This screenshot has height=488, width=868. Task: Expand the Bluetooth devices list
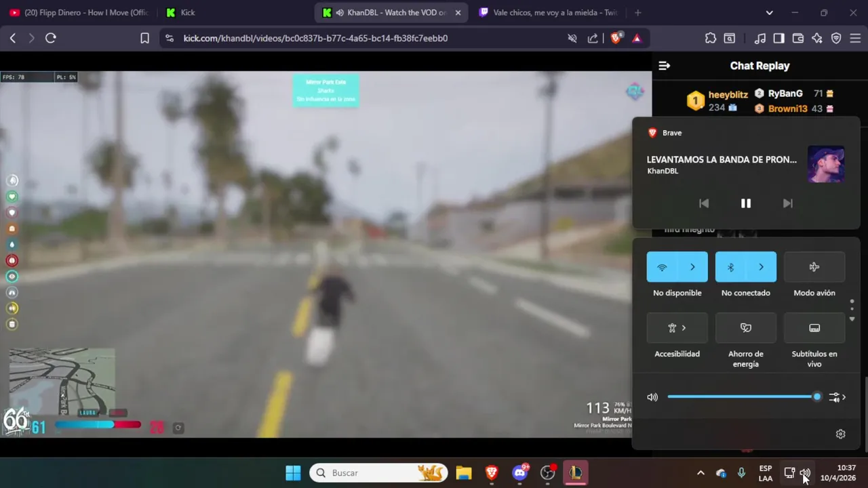click(x=761, y=267)
